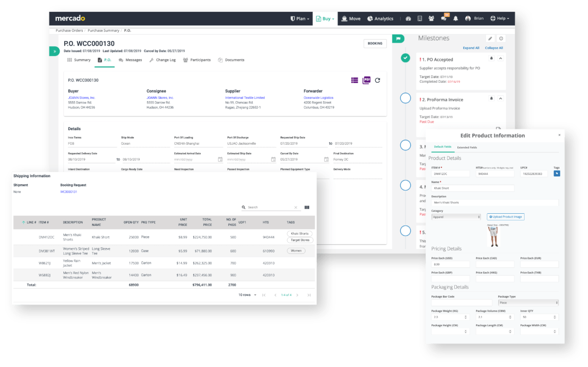The height and width of the screenshot is (367, 588).
Task: Switch to Extended Fields tab
Action: 467,147
